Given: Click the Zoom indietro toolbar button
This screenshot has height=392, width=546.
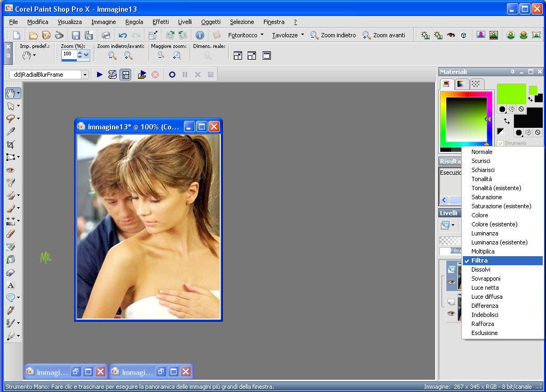Looking at the screenshot, I should tap(333, 35).
